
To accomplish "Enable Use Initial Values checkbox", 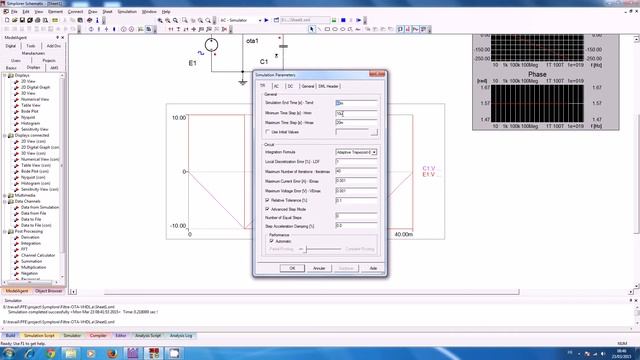I will point(267,132).
